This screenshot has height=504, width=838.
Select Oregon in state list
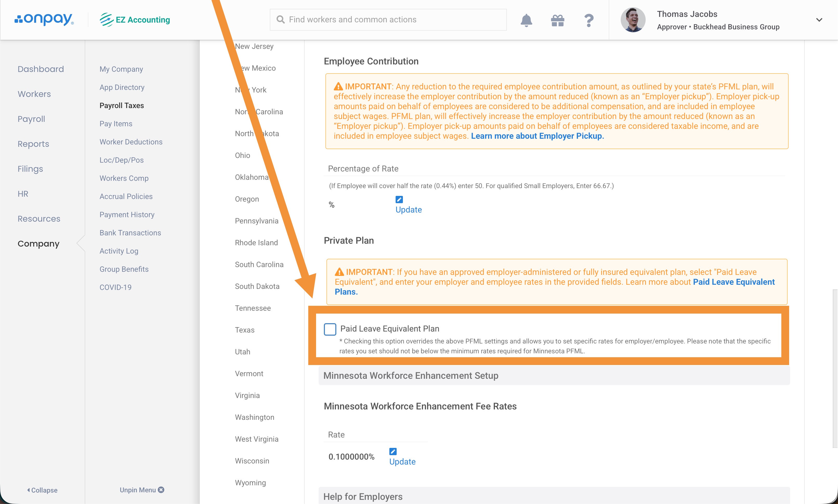tap(247, 199)
